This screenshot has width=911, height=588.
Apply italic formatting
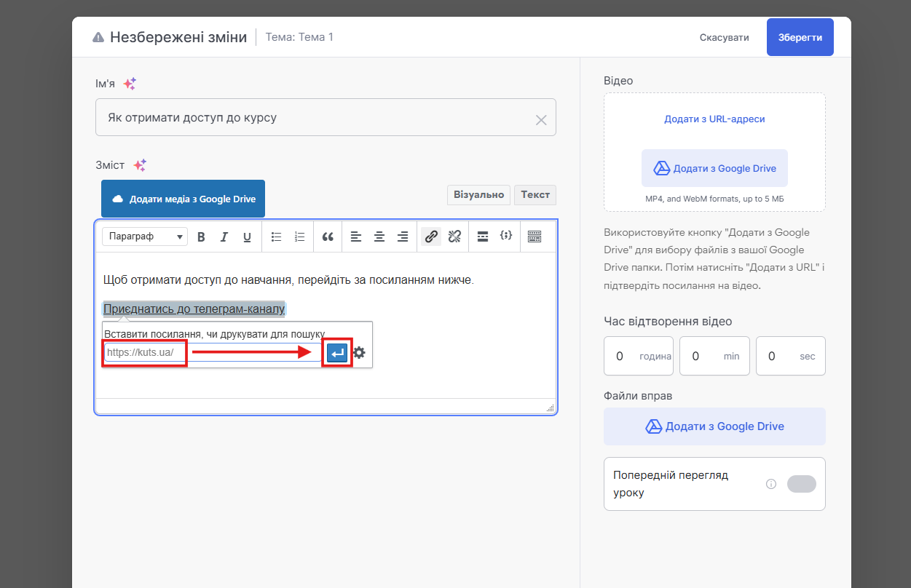pyautogui.click(x=224, y=237)
